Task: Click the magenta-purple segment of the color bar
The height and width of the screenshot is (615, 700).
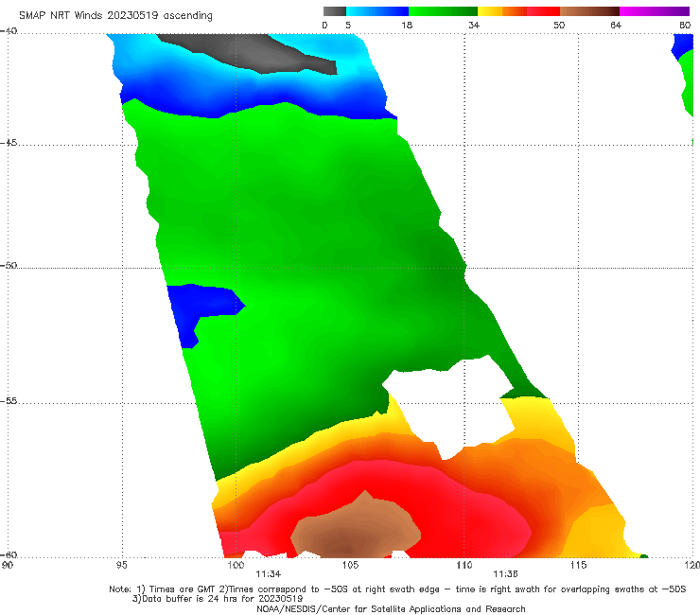Action: tap(655, 11)
